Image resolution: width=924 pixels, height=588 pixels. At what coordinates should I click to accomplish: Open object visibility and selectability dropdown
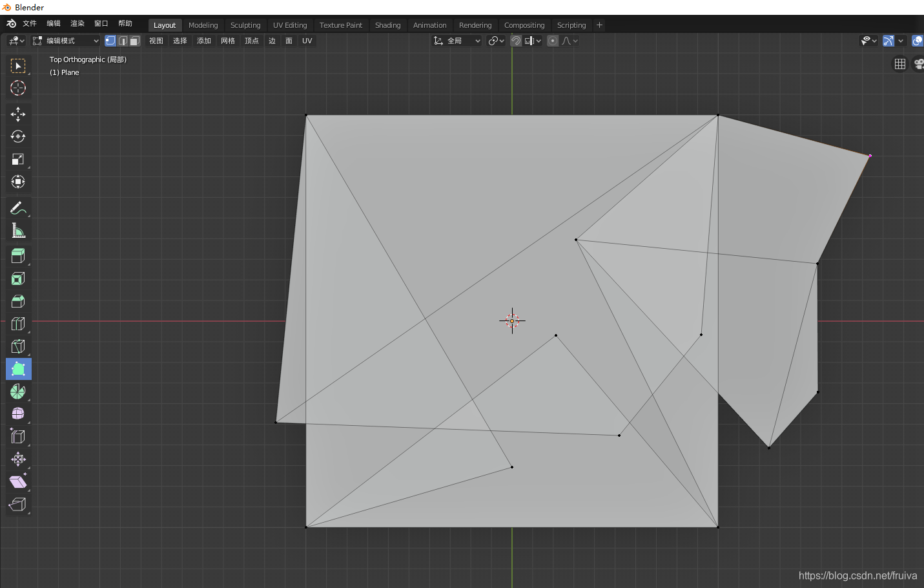pos(869,41)
